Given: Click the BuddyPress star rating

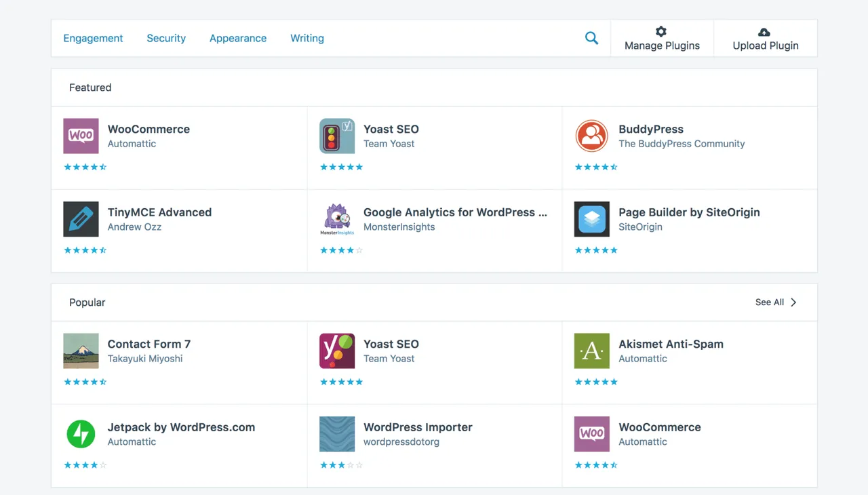Looking at the screenshot, I should pyautogui.click(x=596, y=167).
